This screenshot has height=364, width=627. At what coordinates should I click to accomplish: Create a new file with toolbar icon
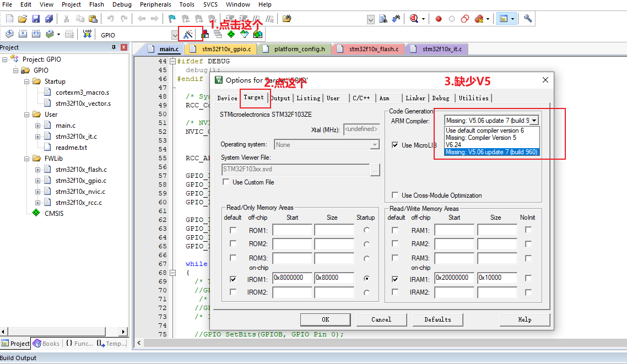[x=9, y=19]
